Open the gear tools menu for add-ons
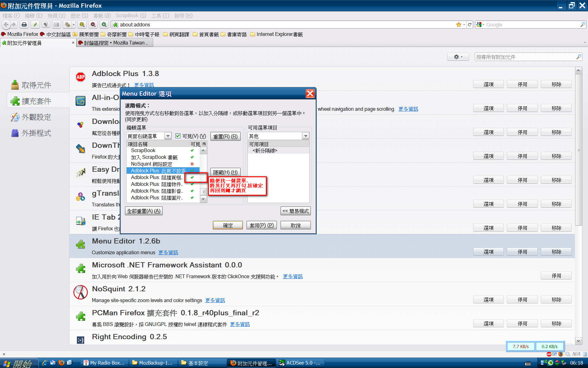Screen dimensions: 588x368 pyautogui.click(x=458, y=57)
